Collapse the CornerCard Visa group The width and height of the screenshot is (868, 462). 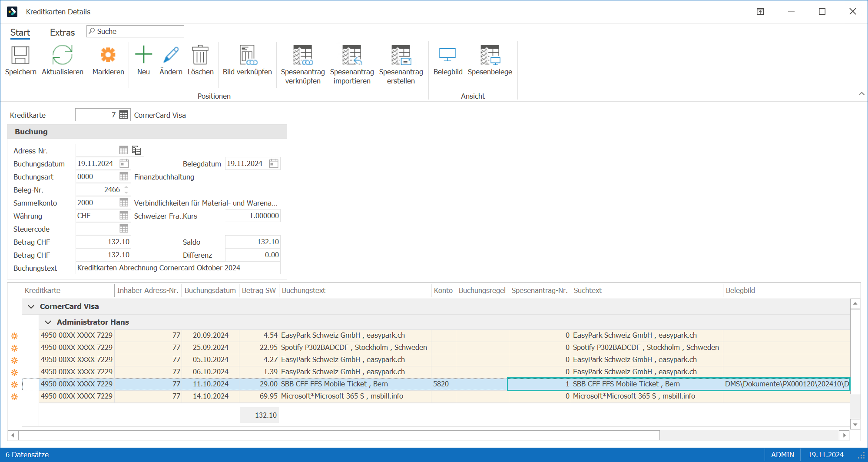click(31, 306)
